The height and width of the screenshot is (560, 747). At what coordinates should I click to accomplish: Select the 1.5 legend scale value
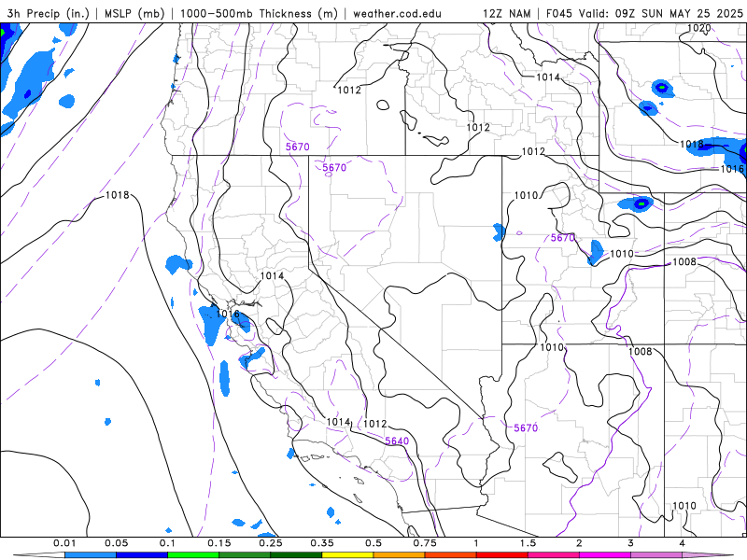coord(528,543)
